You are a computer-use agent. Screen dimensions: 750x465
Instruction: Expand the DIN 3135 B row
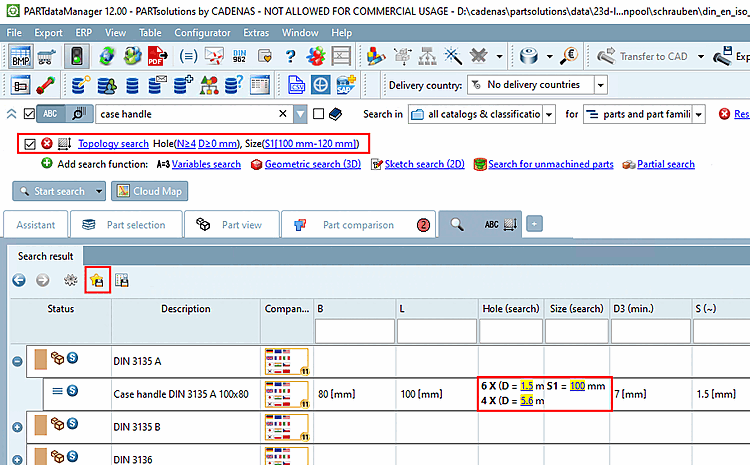(x=17, y=427)
